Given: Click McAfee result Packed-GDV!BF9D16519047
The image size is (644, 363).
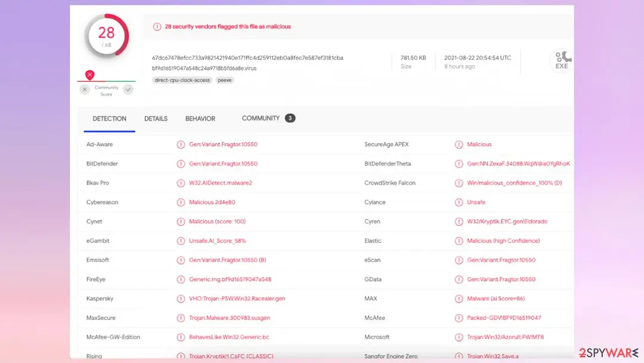Looking at the screenshot, I should (504, 318).
